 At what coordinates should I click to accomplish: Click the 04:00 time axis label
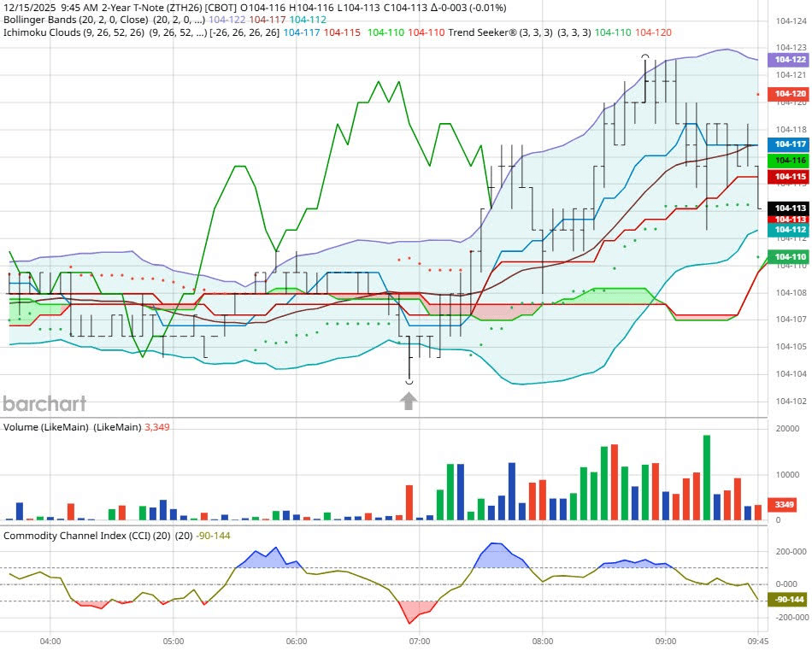point(50,641)
